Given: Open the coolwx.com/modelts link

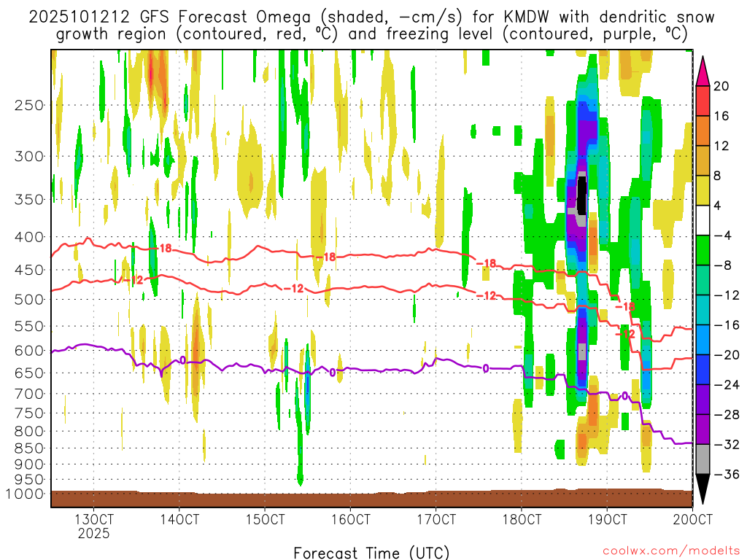Looking at the screenshot, I should click(671, 551).
